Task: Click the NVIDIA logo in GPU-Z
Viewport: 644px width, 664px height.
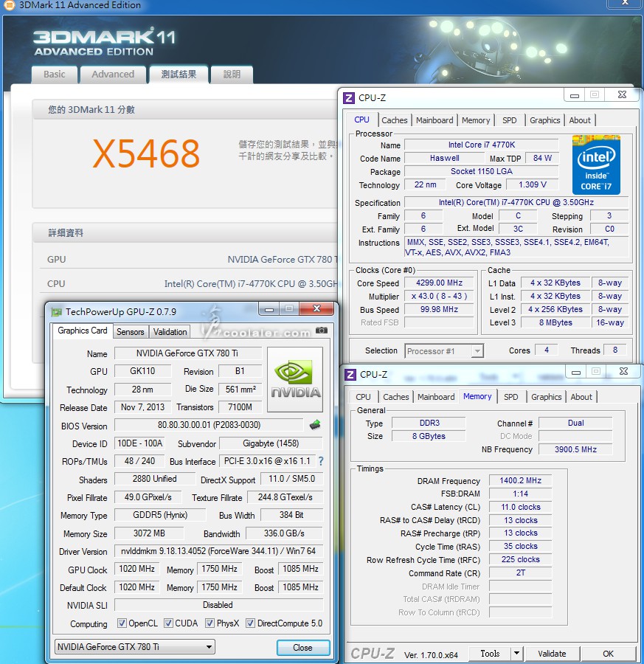Action: (x=295, y=379)
